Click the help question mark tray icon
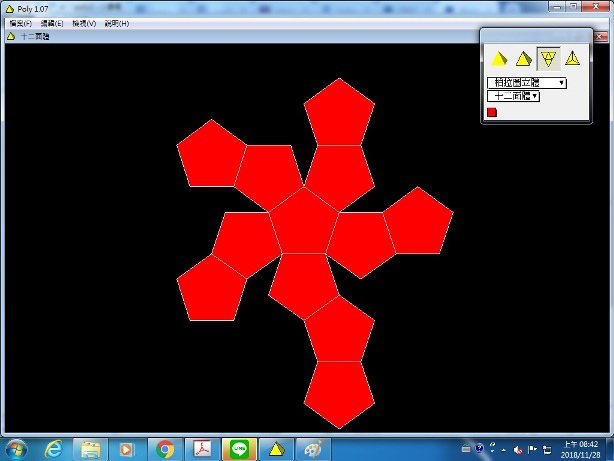Screen dimensions: 614x461 click(479, 448)
